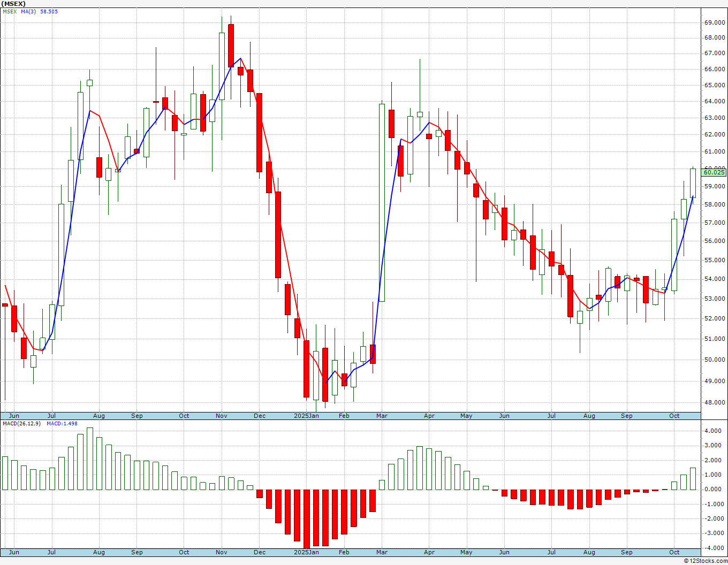The height and width of the screenshot is (565, 728).
Task: Click Dec on the price chart time axis
Action: tap(260, 416)
